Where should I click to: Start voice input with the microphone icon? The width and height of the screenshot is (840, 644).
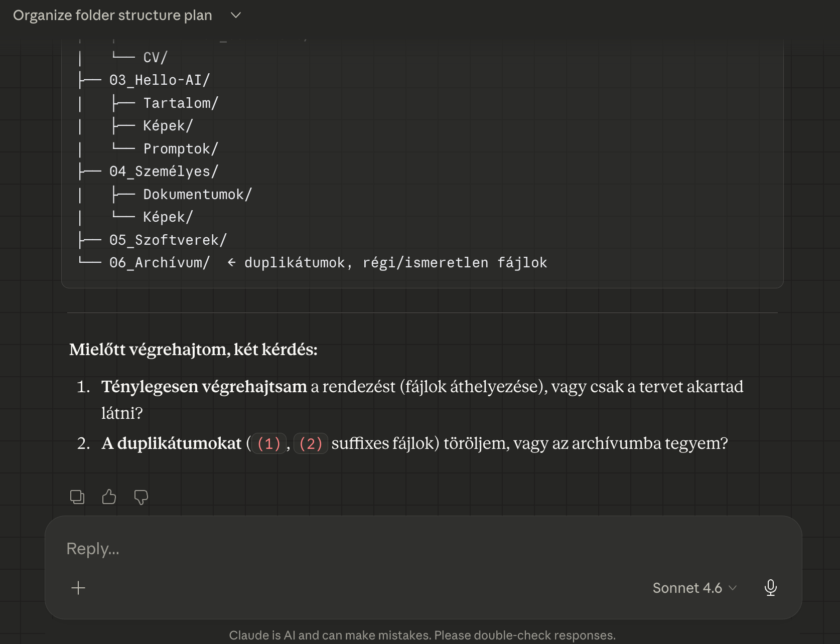click(x=770, y=588)
